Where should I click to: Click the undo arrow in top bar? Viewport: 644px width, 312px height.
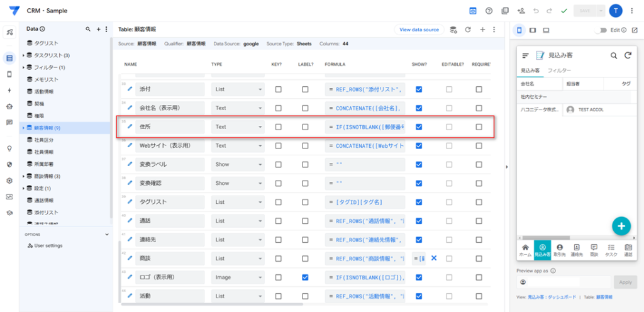click(x=536, y=11)
